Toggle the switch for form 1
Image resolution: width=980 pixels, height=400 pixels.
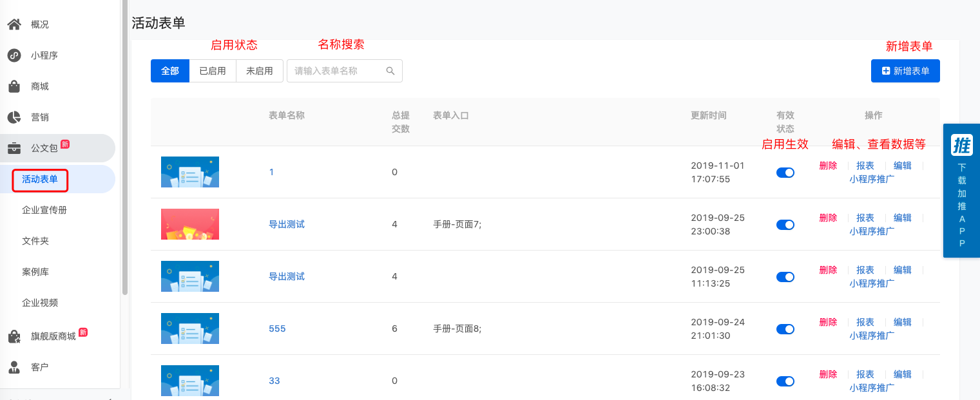(785, 173)
